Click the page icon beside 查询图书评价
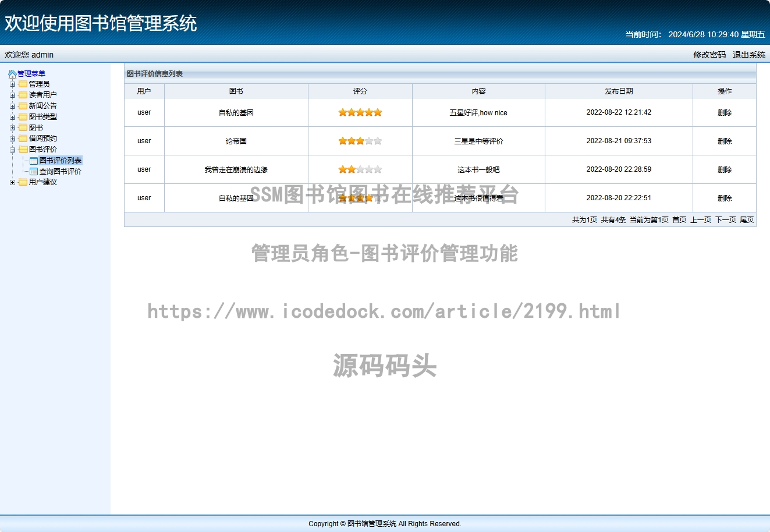 point(34,172)
